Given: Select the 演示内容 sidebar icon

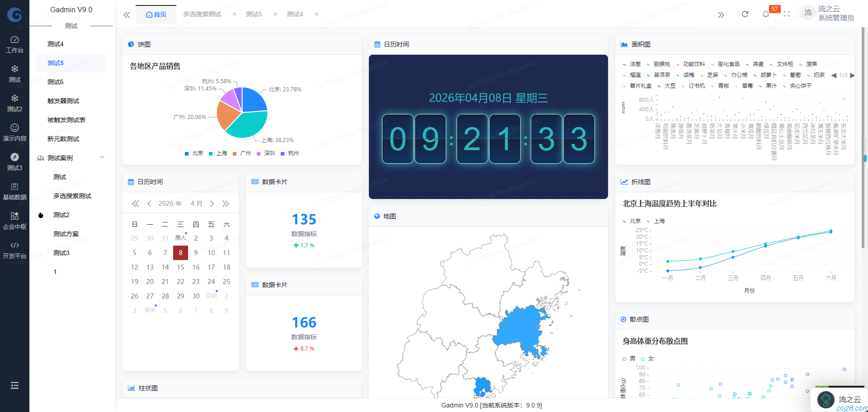Looking at the screenshot, I should coord(15,132).
